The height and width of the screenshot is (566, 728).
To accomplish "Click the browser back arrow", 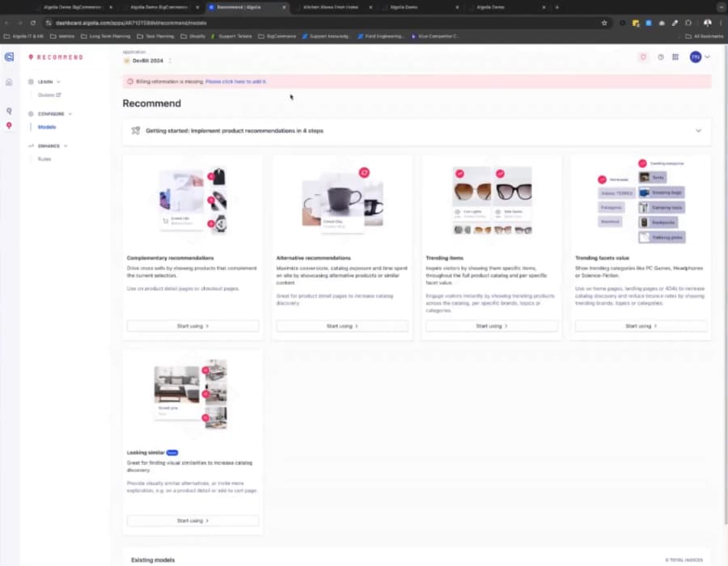I will click(7, 23).
